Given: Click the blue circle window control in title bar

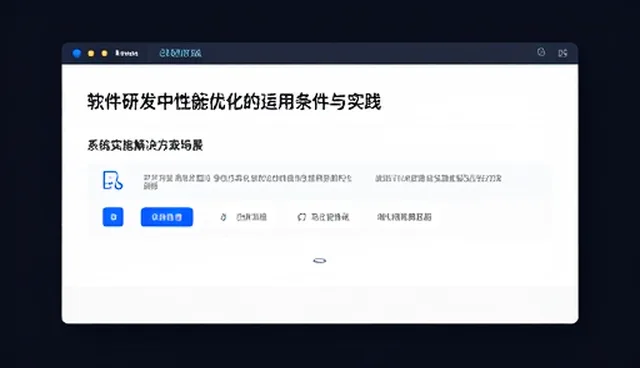Looking at the screenshot, I should click(x=77, y=53).
